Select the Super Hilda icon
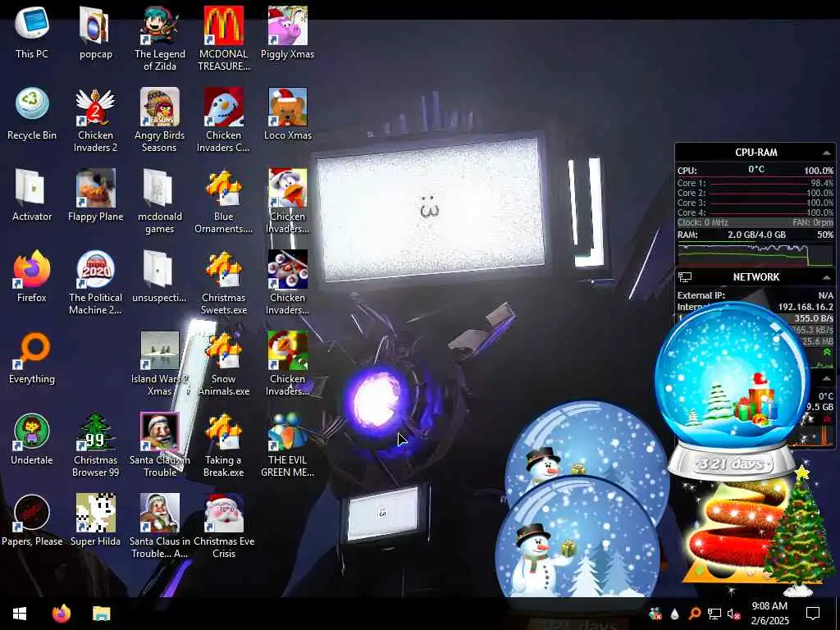Viewport: 840px width, 630px height. pos(96,520)
